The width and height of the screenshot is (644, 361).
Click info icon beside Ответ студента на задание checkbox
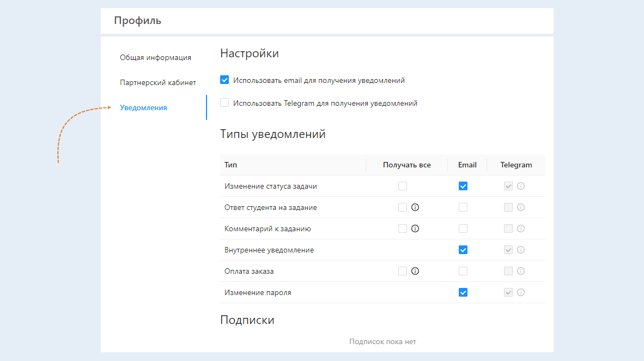point(415,207)
